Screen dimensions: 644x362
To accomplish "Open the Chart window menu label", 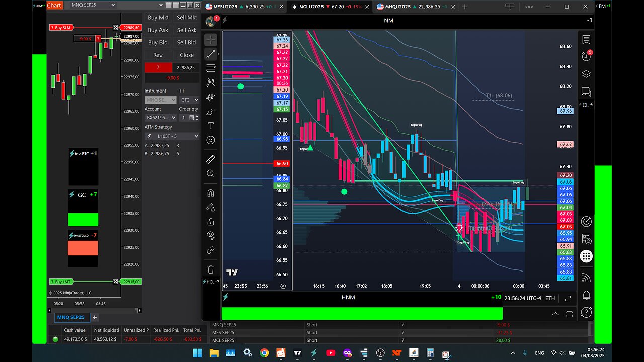I will (x=54, y=6).
